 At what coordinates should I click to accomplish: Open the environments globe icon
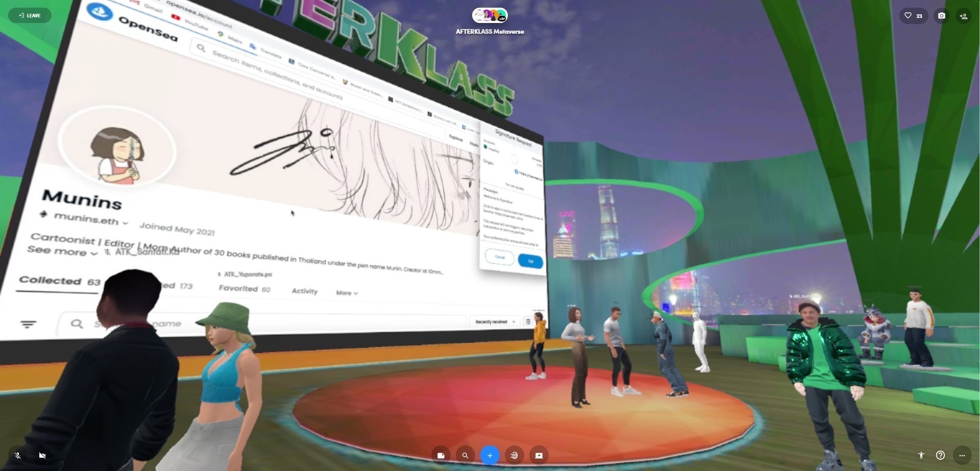(x=514, y=455)
